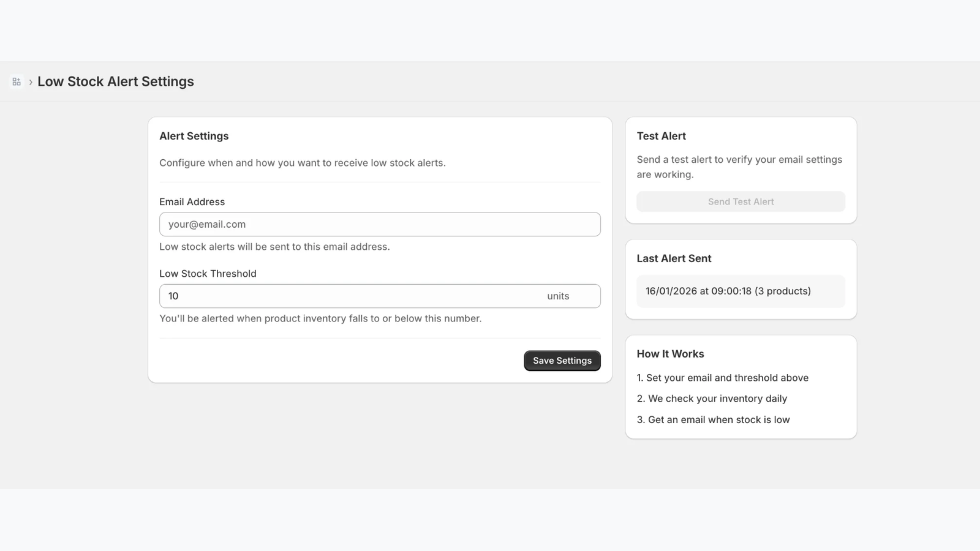This screenshot has height=551, width=980.
Task: Click step 2 about daily inventory checks
Action: point(712,399)
